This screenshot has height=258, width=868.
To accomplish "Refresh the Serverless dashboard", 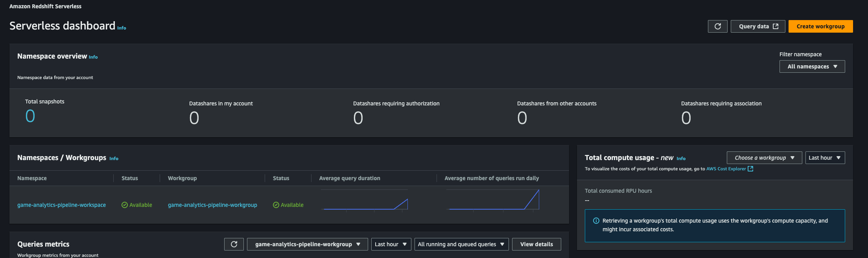I will [717, 26].
